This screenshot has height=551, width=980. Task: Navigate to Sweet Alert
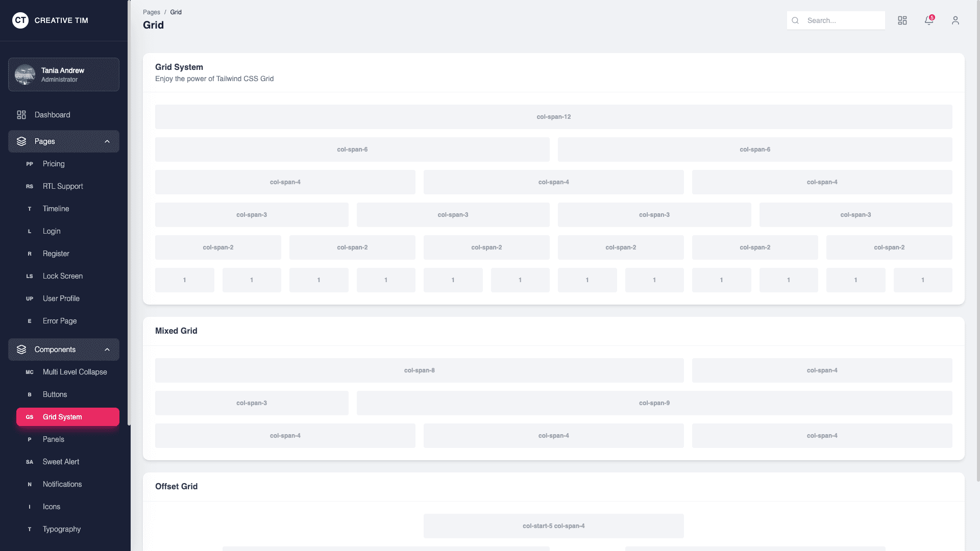(x=61, y=462)
